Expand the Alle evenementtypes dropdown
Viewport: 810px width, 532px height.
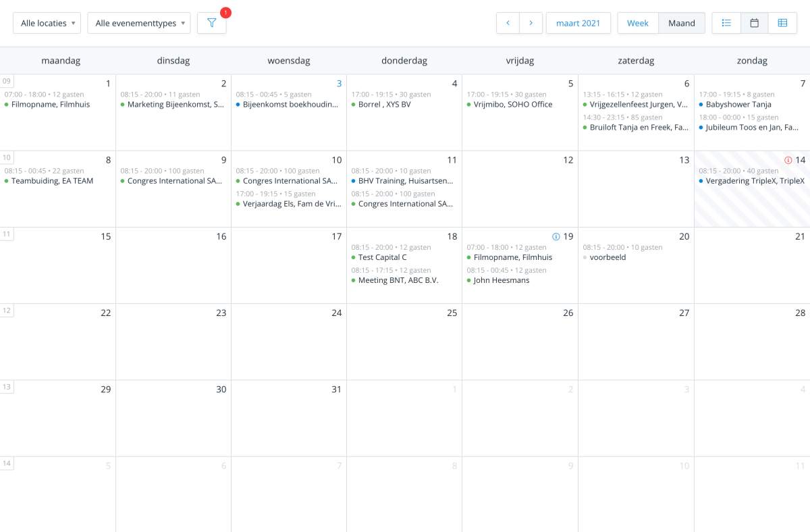tap(139, 23)
